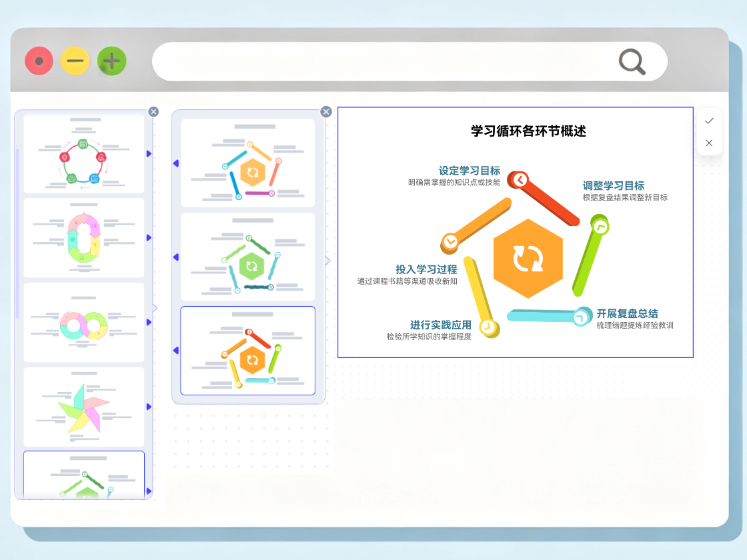The image size is (747, 560).
Task: Close the middle style variants panel
Action: coord(326,111)
